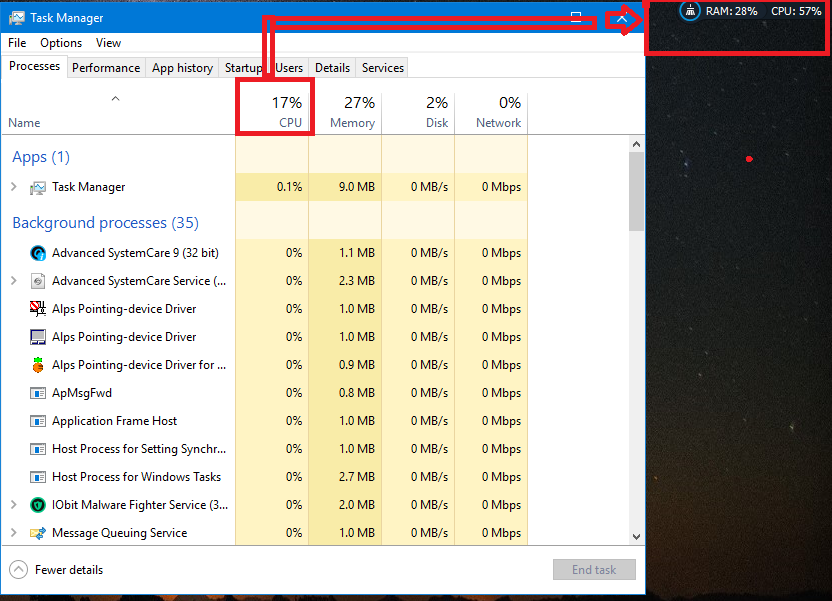
Task: Click the Application Frame Host icon
Action: tap(38, 421)
